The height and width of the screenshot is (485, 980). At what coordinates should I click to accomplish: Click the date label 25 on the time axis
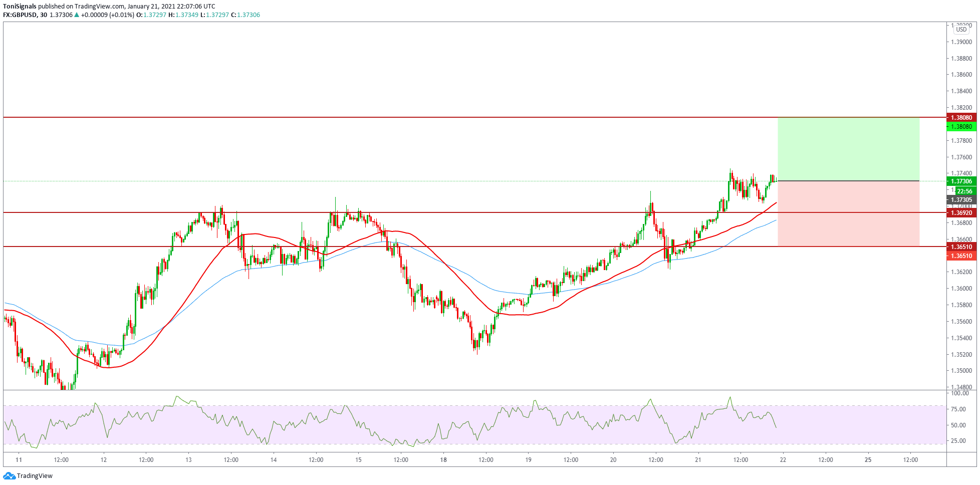(868, 460)
